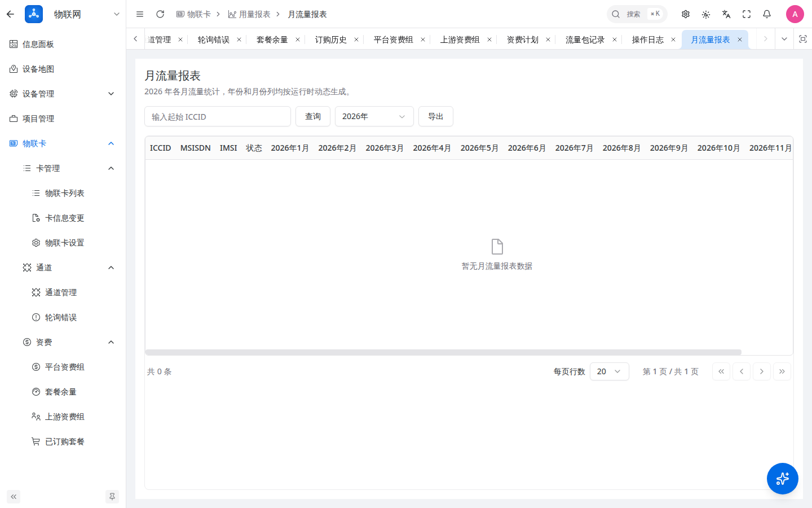Close the 订购历史 tab

tap(356, 40)
